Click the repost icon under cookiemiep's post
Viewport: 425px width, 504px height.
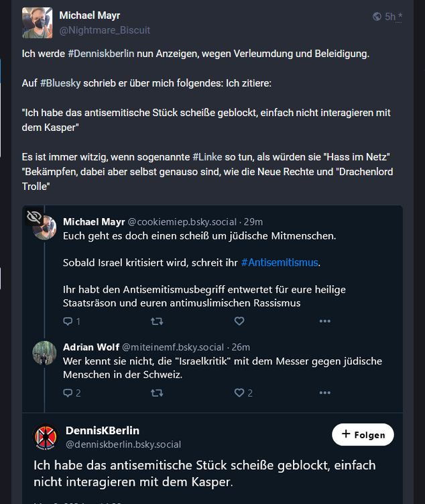tap(157, 321)
